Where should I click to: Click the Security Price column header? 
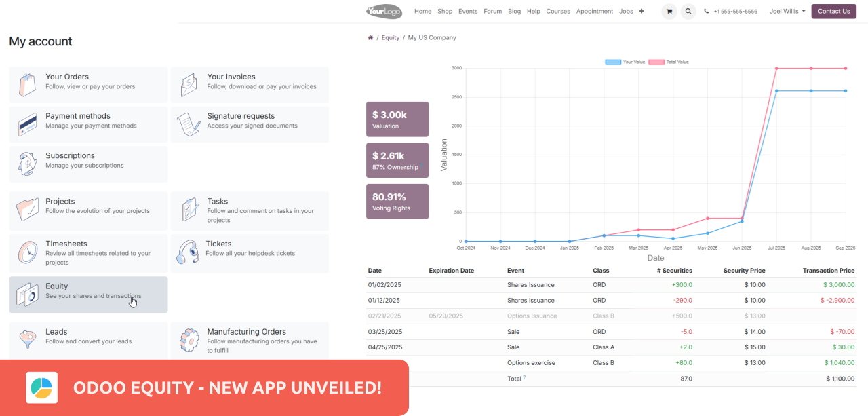[x=745, y=271]
